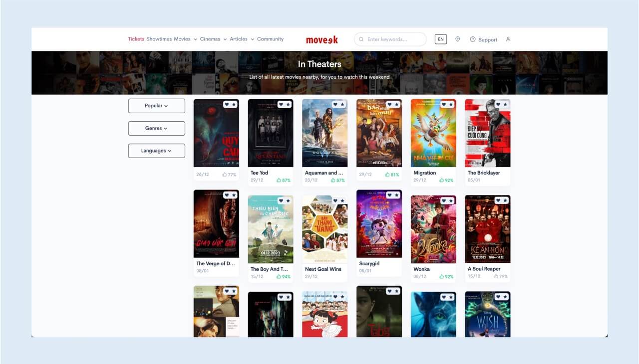Click star on The Boy And T... poster
Image resolution: width=639 pixels, height=364 pixels.
[x=288, y=201]
